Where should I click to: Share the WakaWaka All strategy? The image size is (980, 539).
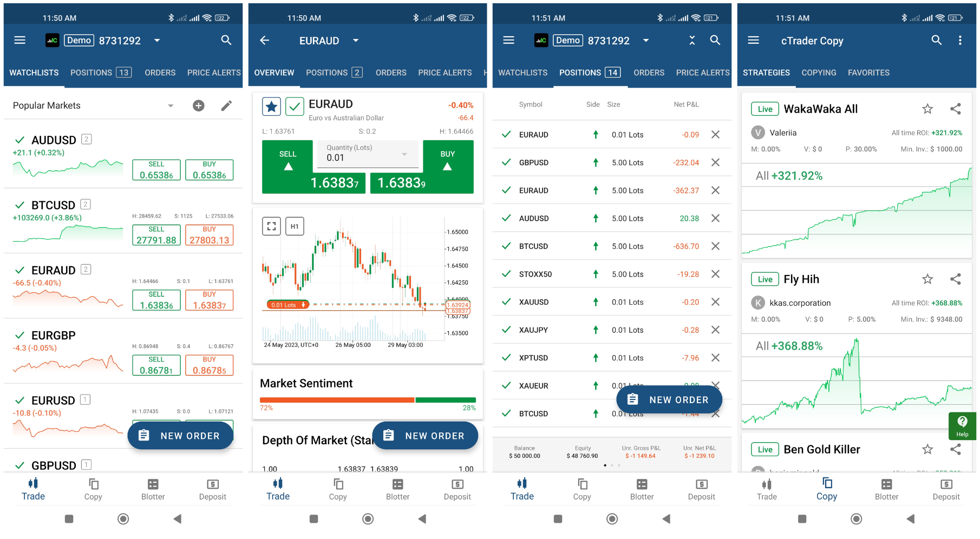coord(956,109)
